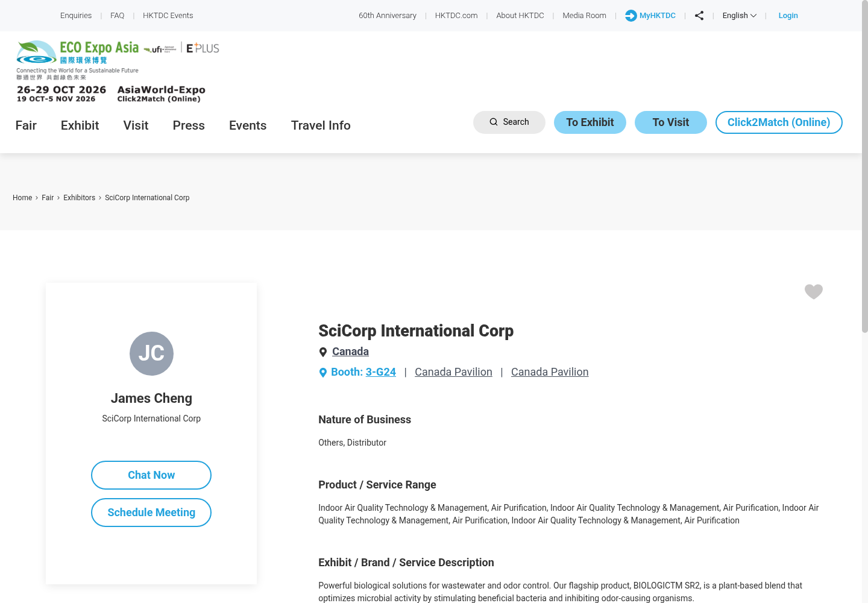Open the About HKTDC link
868x603 pixels.
[x=520, y=16]
